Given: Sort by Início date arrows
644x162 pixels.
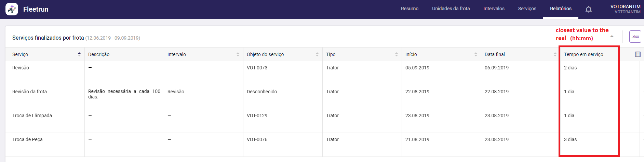Looking at the screenshot, I should pos(475,54).
